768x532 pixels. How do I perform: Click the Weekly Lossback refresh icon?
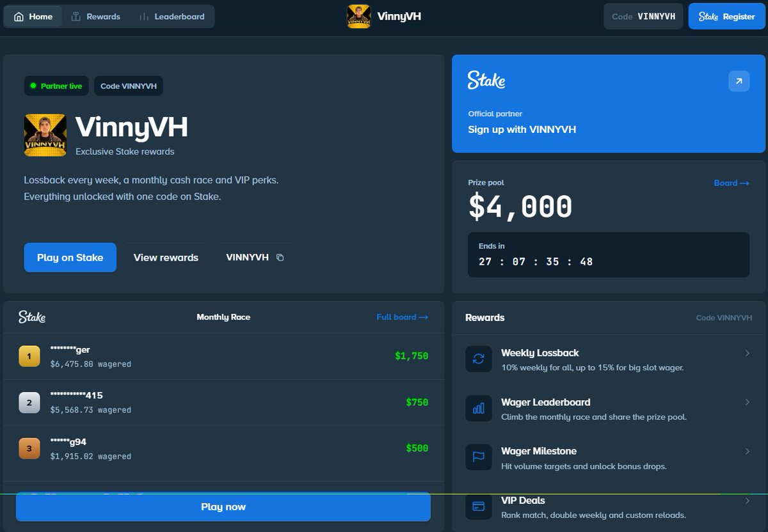[479, 359]
